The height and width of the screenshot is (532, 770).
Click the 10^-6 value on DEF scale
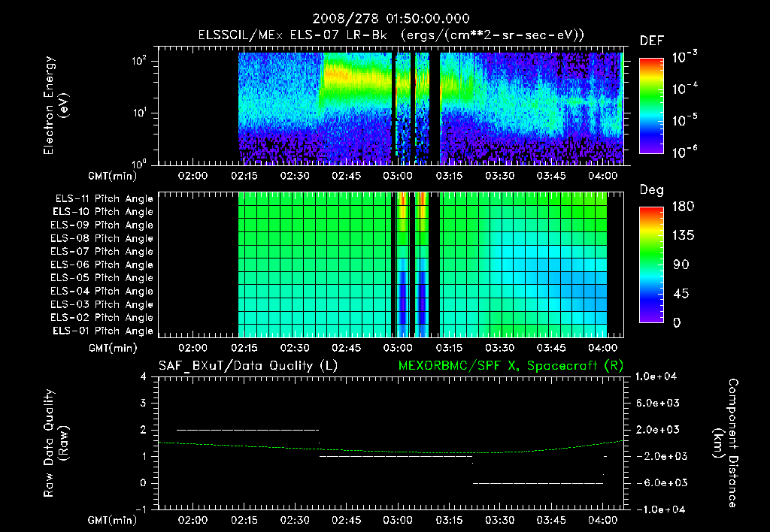pyautogui.click(x=684, y=152)
